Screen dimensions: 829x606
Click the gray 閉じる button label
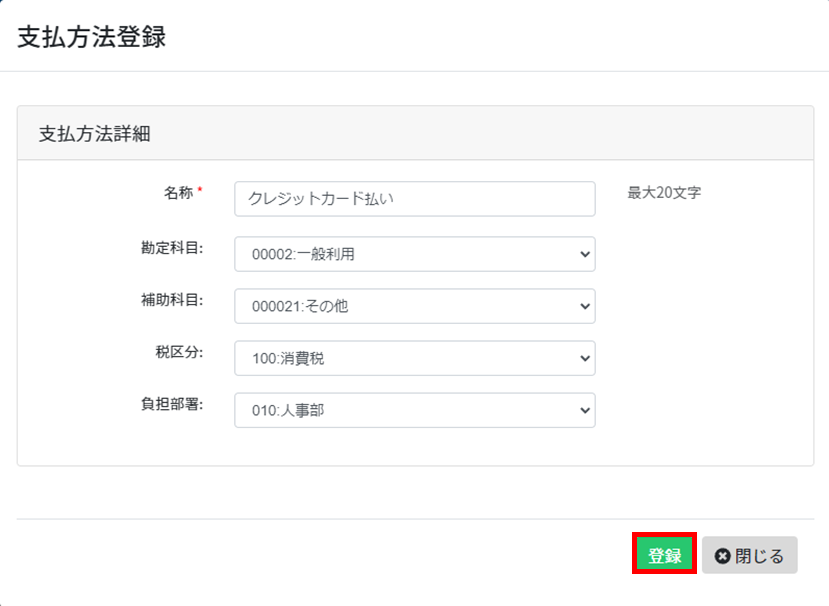(x=759, y=556)
